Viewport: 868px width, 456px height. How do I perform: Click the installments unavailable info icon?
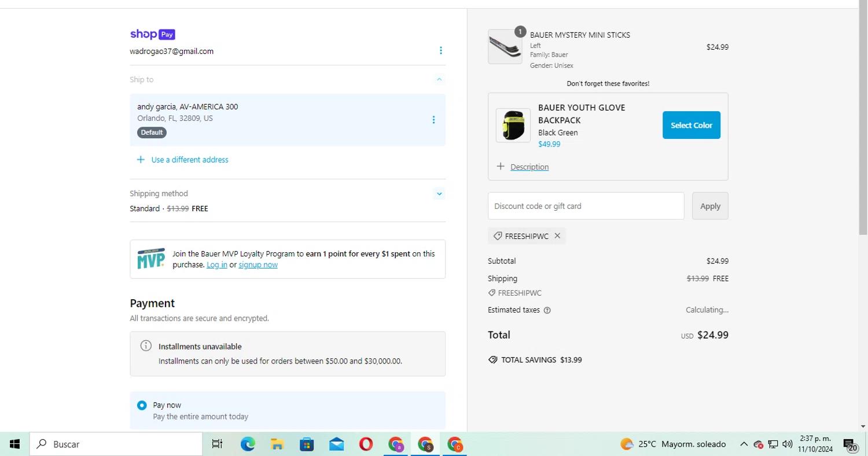click(146, 346)
